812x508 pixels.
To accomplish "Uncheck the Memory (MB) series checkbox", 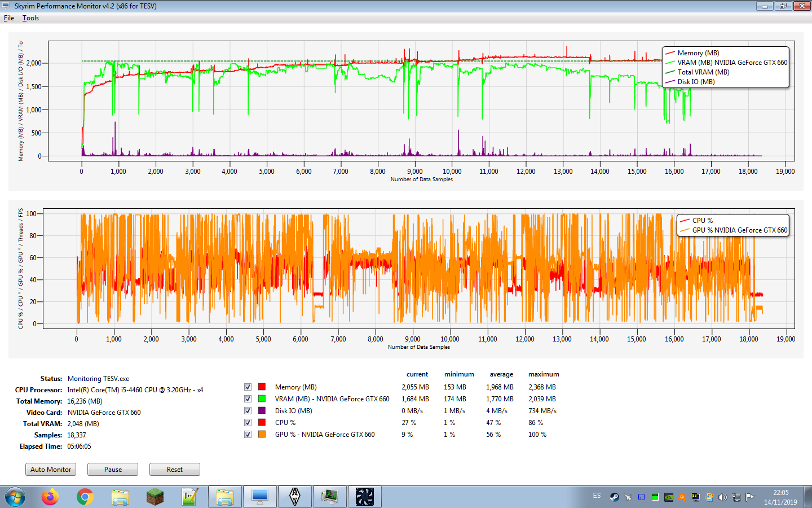I will pos(248,387).
